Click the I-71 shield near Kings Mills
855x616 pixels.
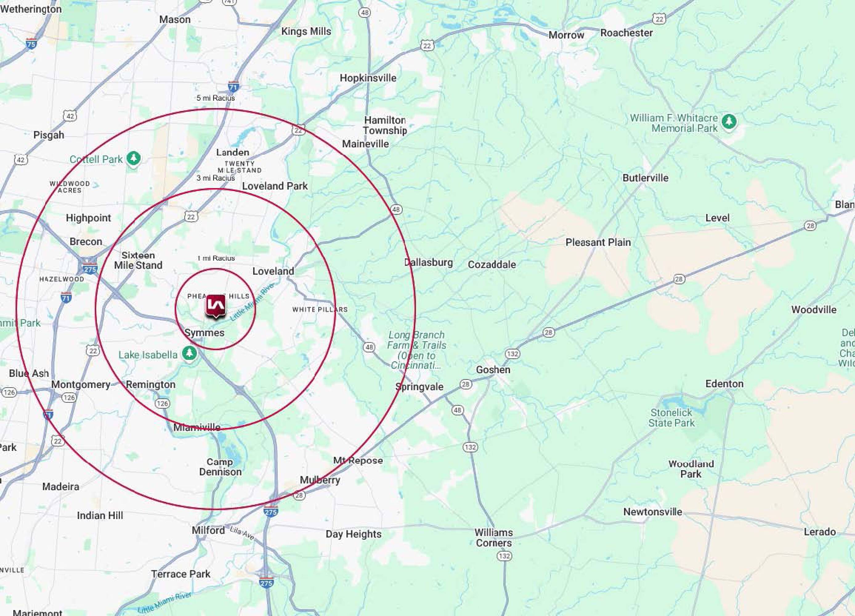tap(233, 87)
